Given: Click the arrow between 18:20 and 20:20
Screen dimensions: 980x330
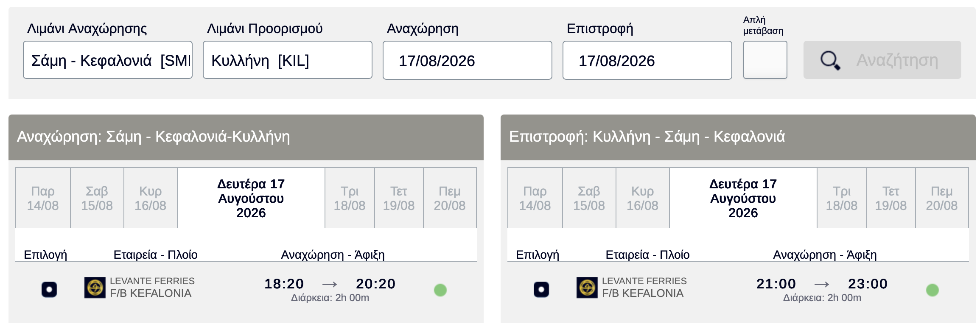Looking at the screenshot, I should coord(330,284).
